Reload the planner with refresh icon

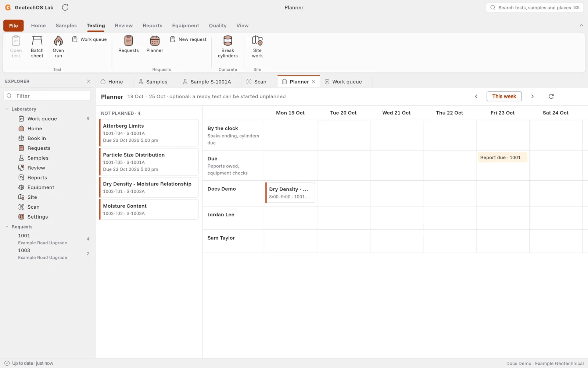[551, 96]
